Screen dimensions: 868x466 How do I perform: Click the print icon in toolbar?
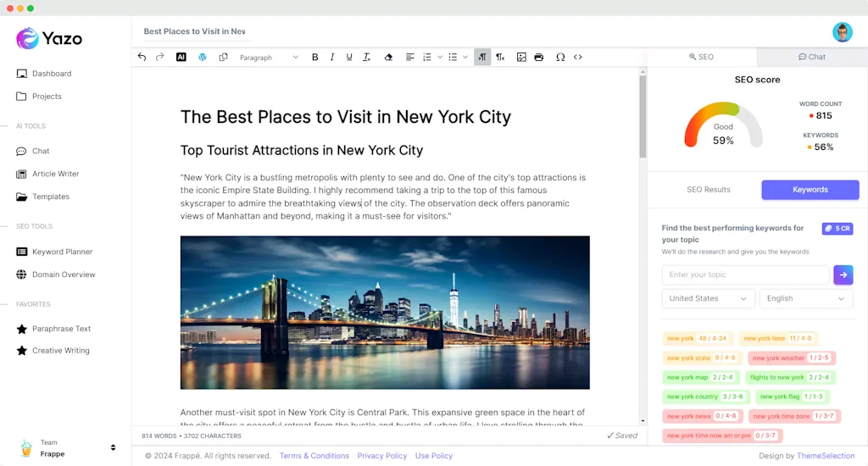click(539, 58)
